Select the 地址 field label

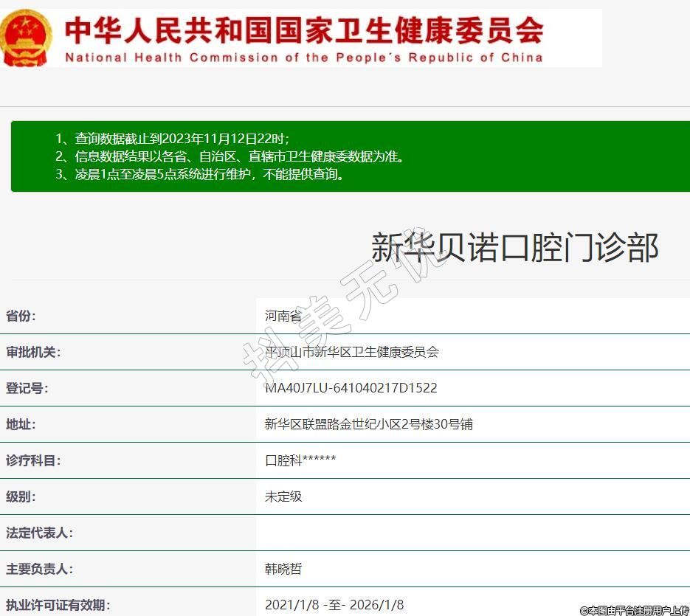pyautogui.click(x=21, y=424)
